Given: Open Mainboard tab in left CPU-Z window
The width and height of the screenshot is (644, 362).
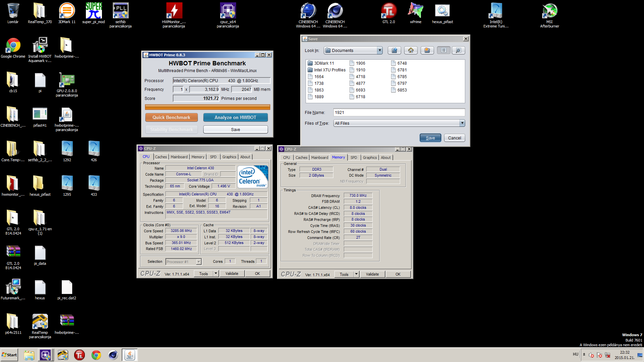Looking at the screenshot, I should 179,157.
